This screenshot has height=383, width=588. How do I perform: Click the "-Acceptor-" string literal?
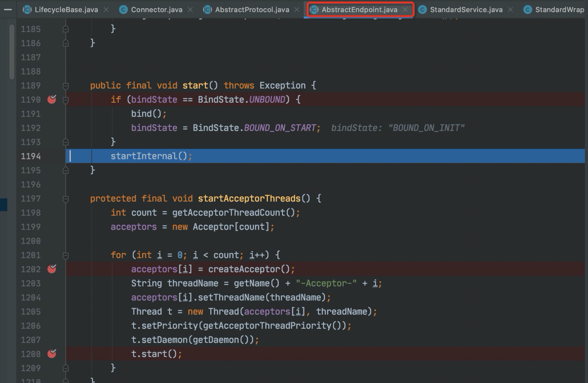click(x=326, y=283)
